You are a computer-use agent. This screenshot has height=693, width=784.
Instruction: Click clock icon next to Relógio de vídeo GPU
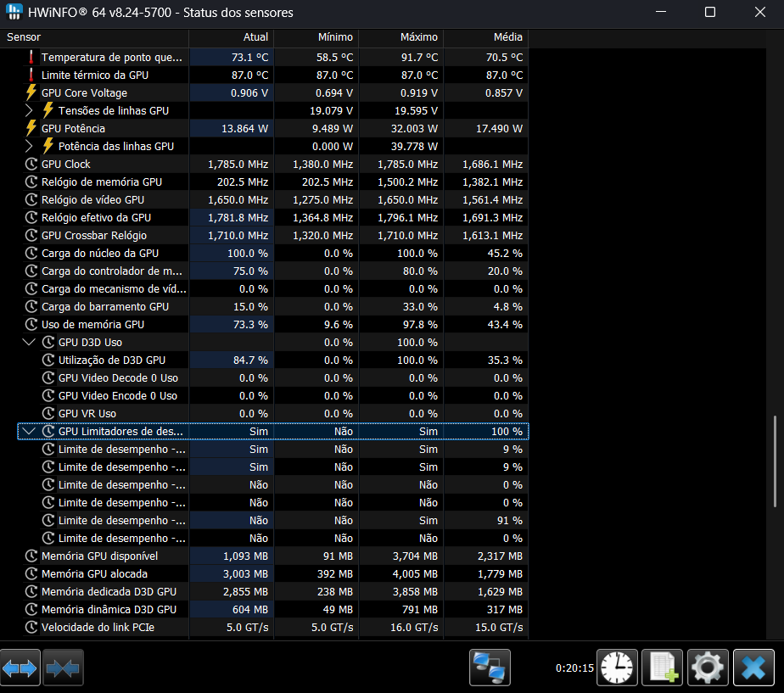(31, 199)
